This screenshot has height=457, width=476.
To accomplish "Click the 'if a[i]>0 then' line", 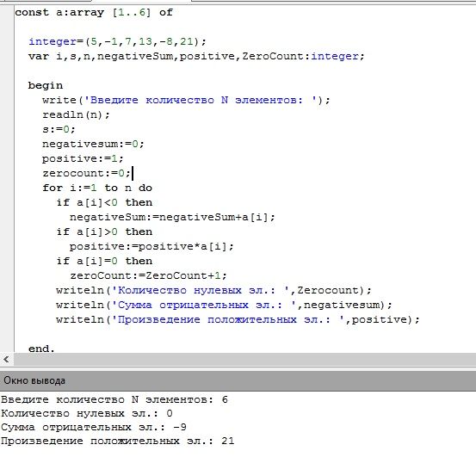I will pos(104,232).
